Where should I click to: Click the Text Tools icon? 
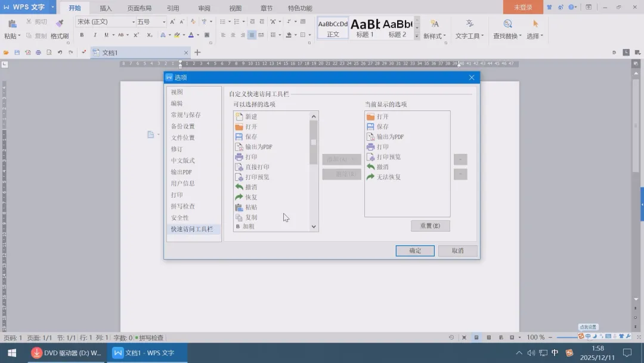[x=469, y=23]
